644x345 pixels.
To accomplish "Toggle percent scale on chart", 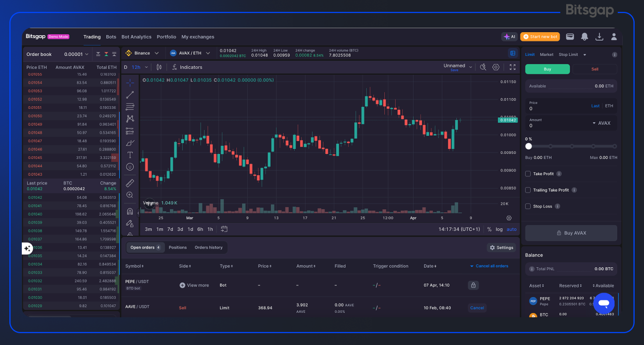I will pos(489,229).
